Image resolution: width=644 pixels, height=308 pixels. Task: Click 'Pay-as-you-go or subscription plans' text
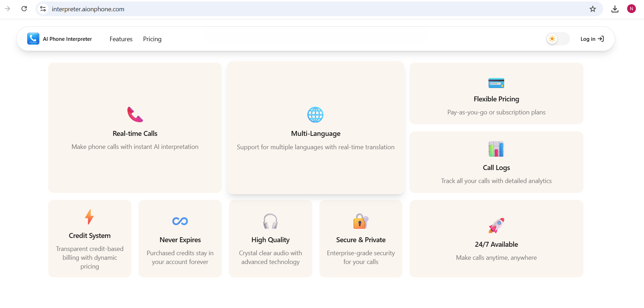tap(496, 112)
